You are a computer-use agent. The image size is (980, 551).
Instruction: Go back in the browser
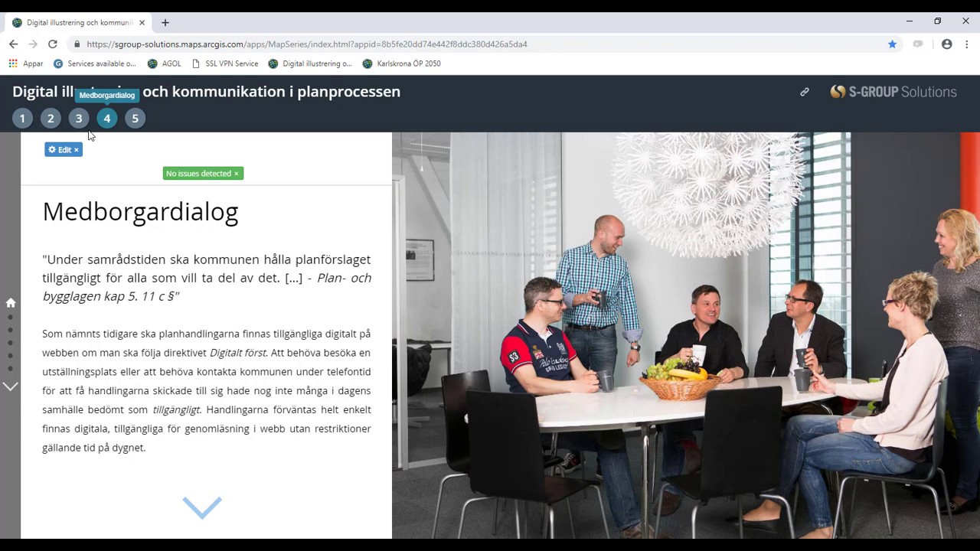point(13,44)
